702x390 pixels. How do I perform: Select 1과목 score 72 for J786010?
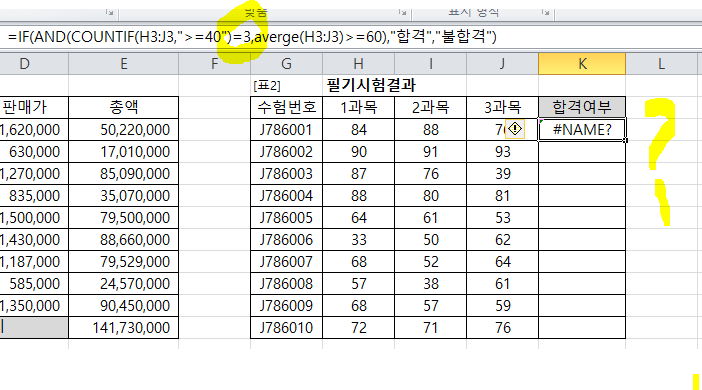click(x=358, y=327)
